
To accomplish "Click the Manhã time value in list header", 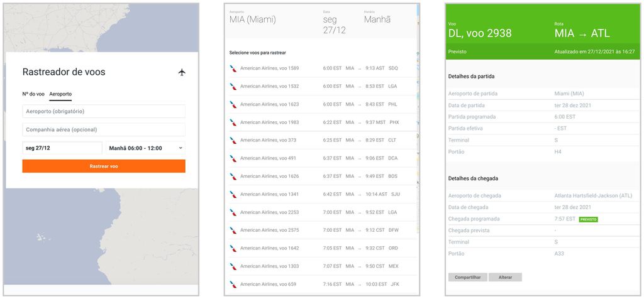I will pyautogui.click(x=377, y=19).
